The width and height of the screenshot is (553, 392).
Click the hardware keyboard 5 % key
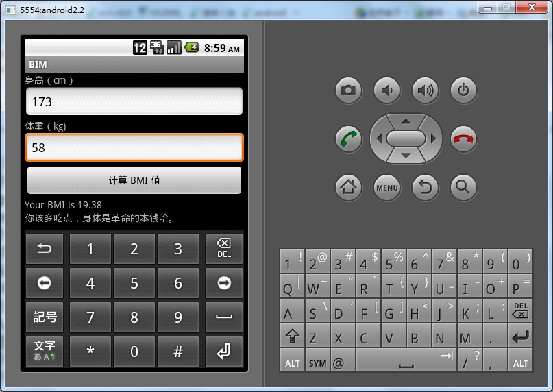point(393,261)
